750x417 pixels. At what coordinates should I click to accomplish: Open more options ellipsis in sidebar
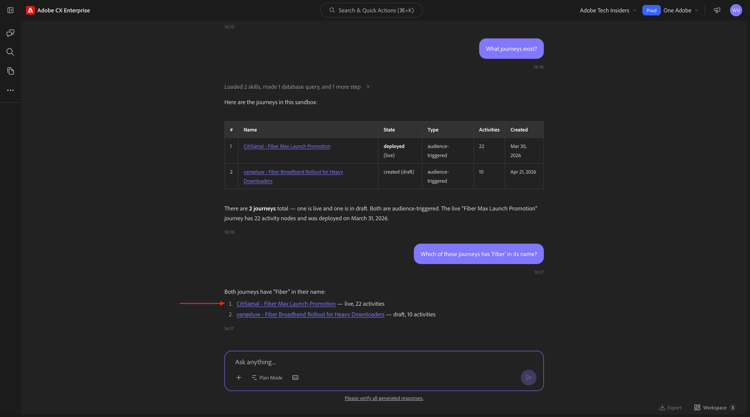tap(10, 90)
